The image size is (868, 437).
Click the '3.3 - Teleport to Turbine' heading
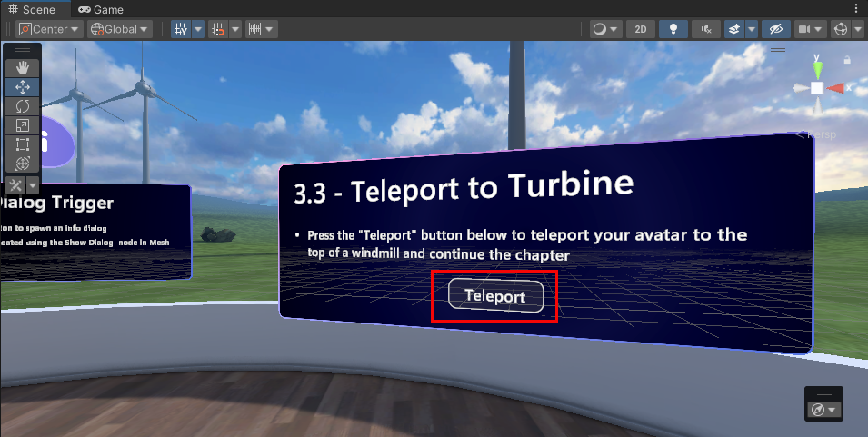point(464,187)
